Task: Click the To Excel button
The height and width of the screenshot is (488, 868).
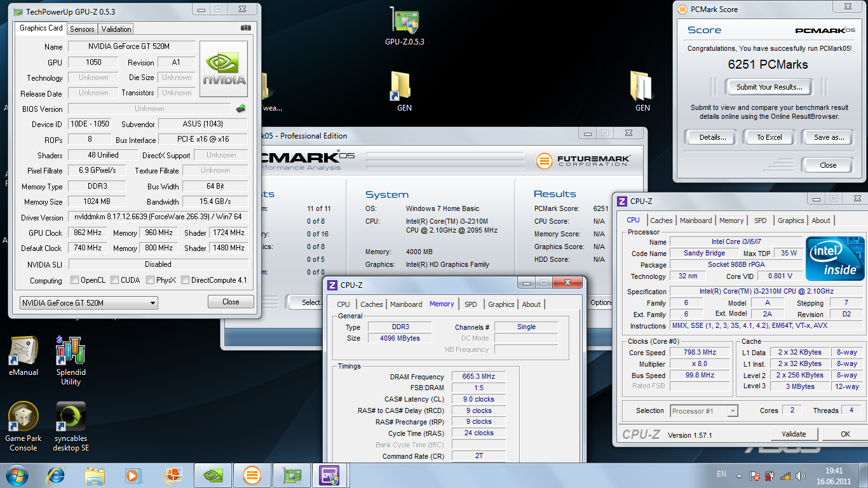Action: (x=770, y=137)
